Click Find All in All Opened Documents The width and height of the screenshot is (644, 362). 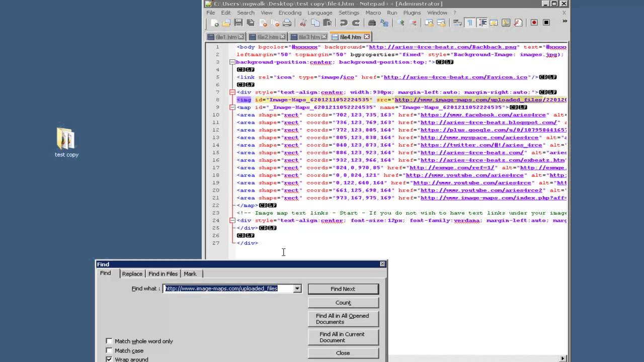point(343,319)
